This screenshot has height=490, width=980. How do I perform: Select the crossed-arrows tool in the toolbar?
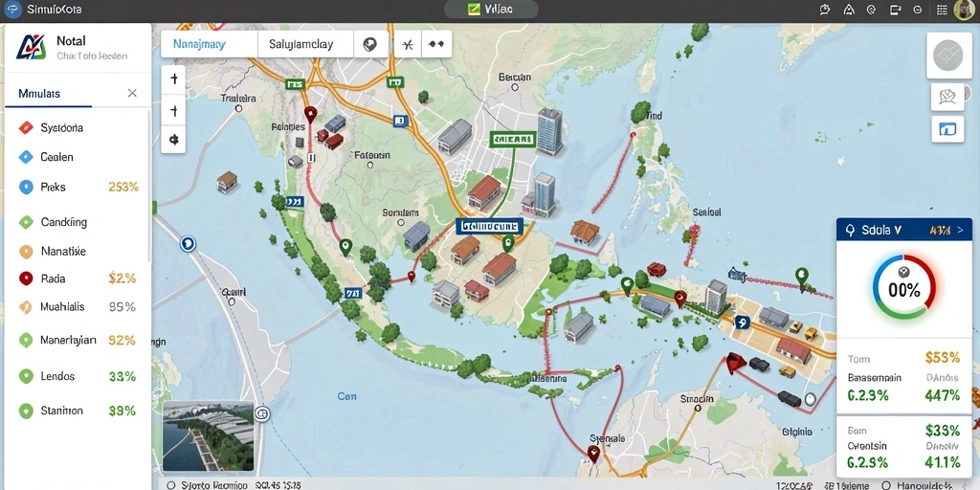click(408, 44)
